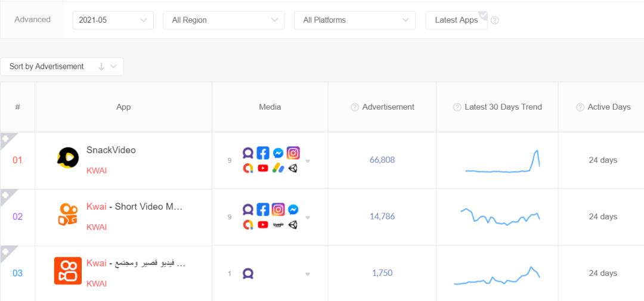The width and height of the screenshot is (644, 301).
Task: Click Unity icon in SnackVideo row
Action: pyautogui.click(x=293, y=168)
